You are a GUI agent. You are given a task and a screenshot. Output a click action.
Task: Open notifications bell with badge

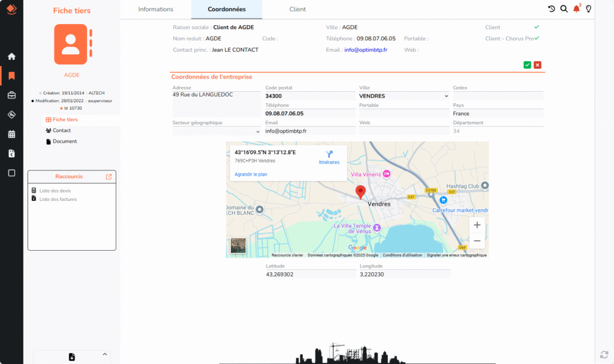click(577, 8)
